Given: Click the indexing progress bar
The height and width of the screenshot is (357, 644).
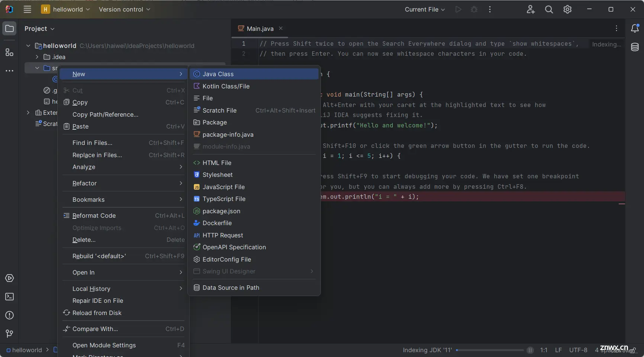Looking at the screenshot, I should coord(490,350).
